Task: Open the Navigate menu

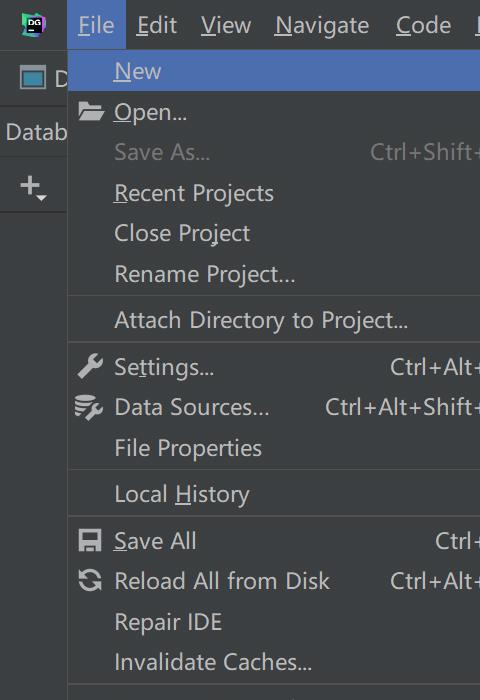Action: [322, 25]
